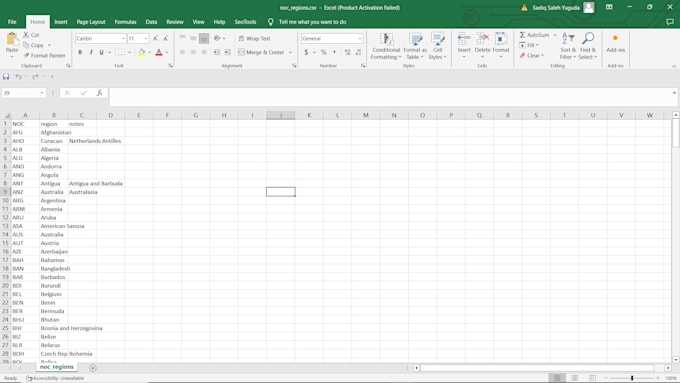680x383 pixels.
Task: Toggle Middle Align
Action: click(x=193, y=39)
